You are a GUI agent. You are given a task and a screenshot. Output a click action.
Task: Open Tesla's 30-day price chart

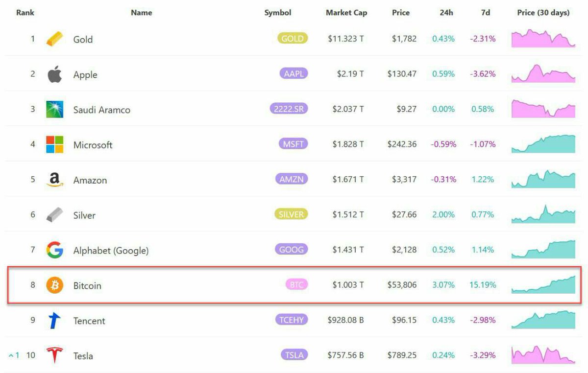click(543, 355)
